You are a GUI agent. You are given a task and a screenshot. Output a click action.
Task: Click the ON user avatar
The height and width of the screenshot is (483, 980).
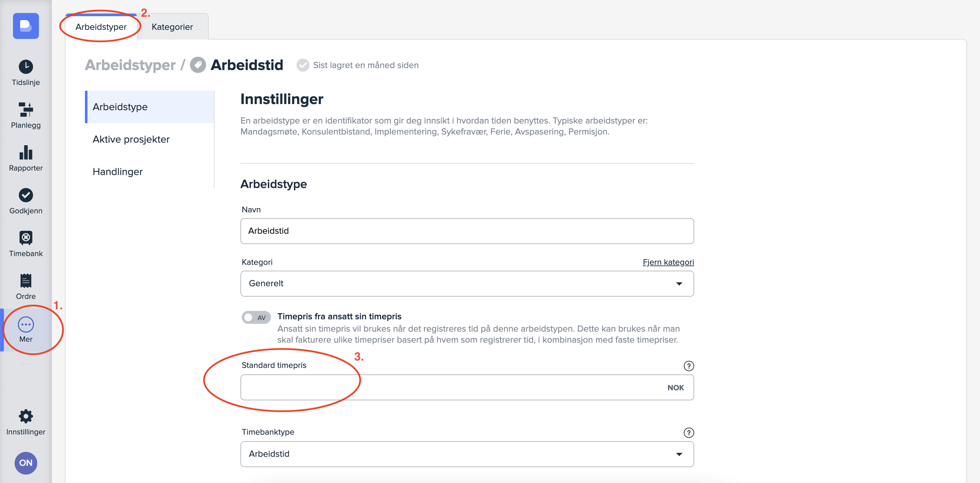tap(26, 463)
